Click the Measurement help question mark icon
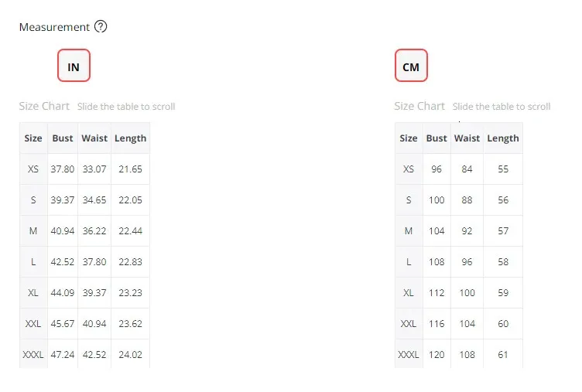 pyautogui.click(x=101, y=27)
